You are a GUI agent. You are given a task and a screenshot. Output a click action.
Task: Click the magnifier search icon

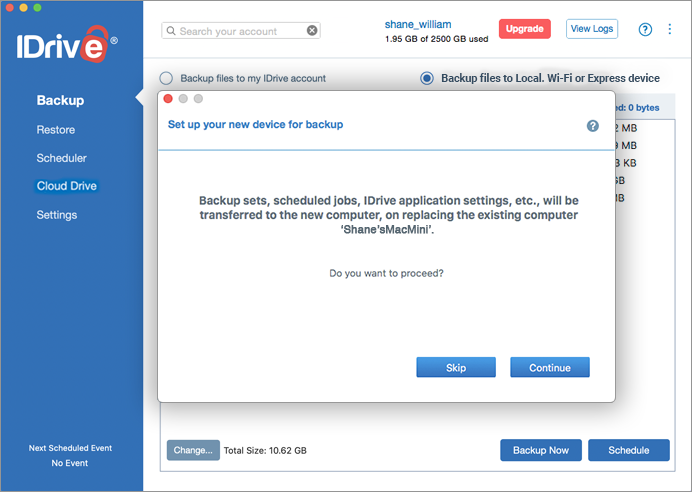point(171,31)
